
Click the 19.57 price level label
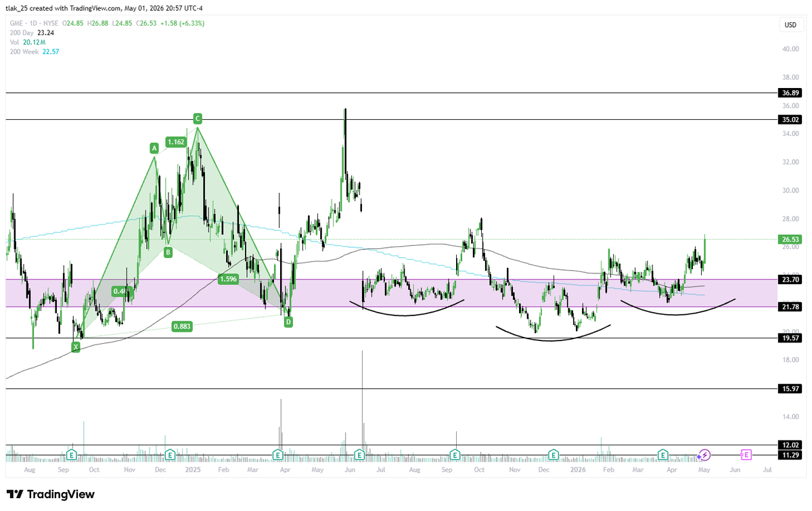[x=790, y=338]
